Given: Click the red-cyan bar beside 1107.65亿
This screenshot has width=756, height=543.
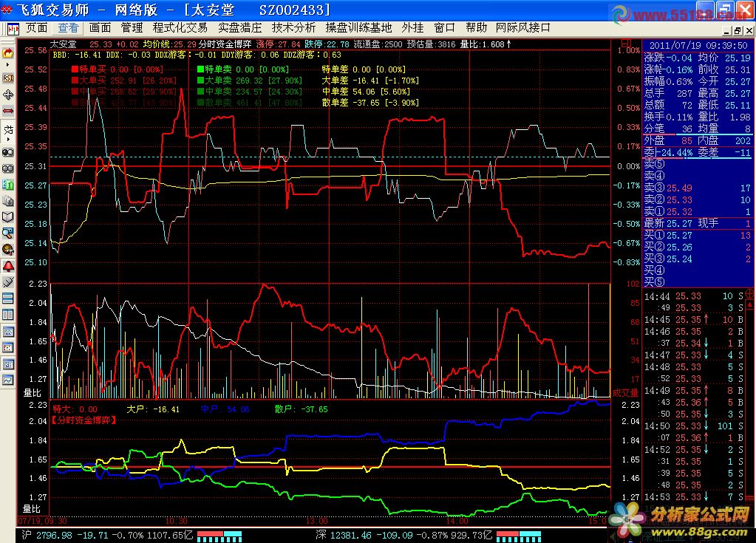Looking at the screenshot, I should (x=219, y=536).
